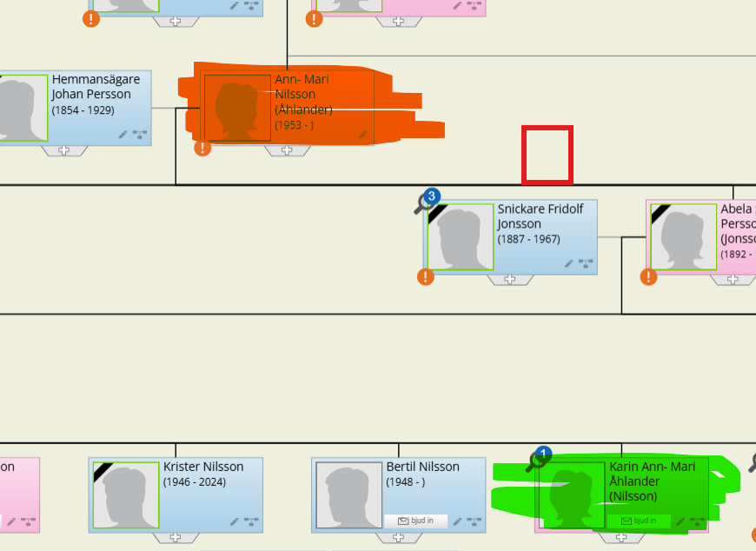Expand plus tab under Bertil Nilsson card
The height and width of the screenshot is (551, 756).
coord(398,537)
